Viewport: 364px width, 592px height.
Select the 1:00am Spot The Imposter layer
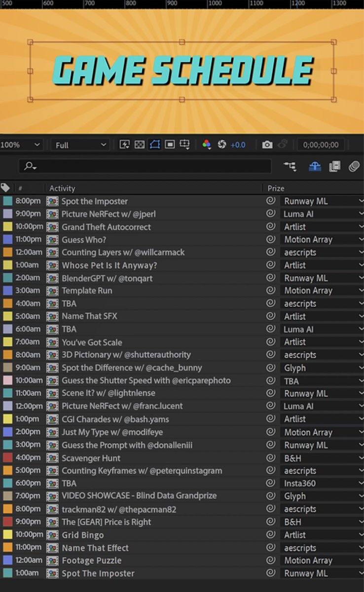coord(98,573)
